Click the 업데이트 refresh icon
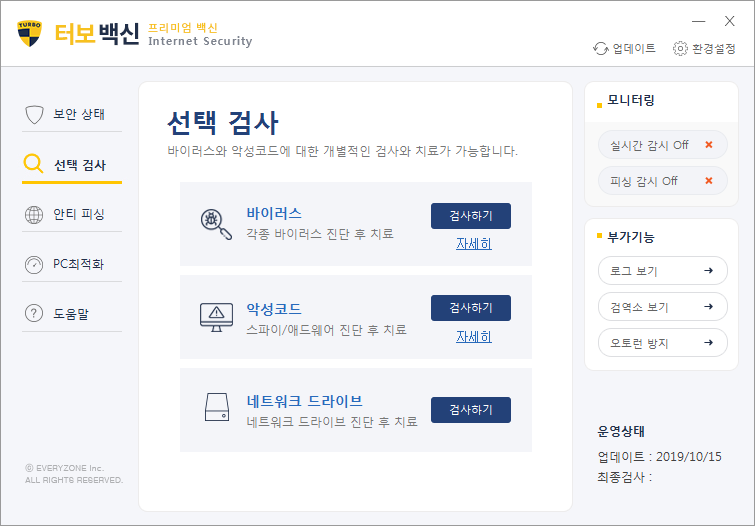The image size is (755, 526). tap(601, 48)
